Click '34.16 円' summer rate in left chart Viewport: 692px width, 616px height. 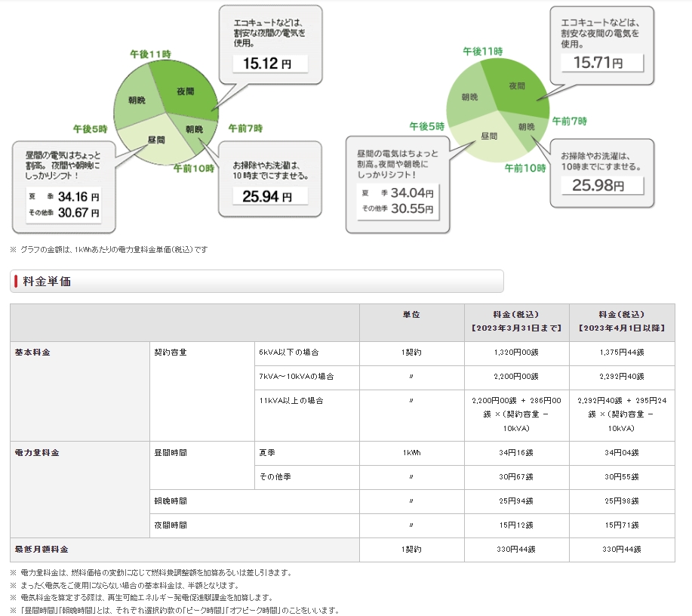coord(78,196)
